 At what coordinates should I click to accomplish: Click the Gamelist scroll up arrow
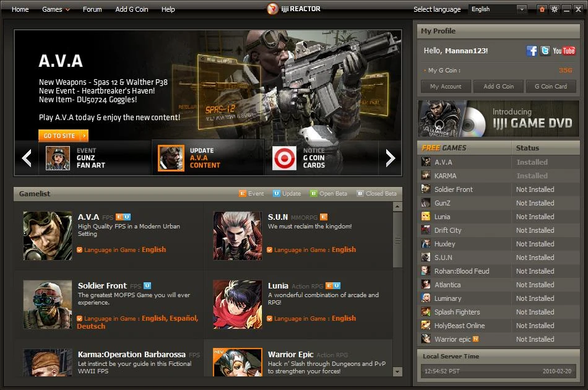coord(397,206)
